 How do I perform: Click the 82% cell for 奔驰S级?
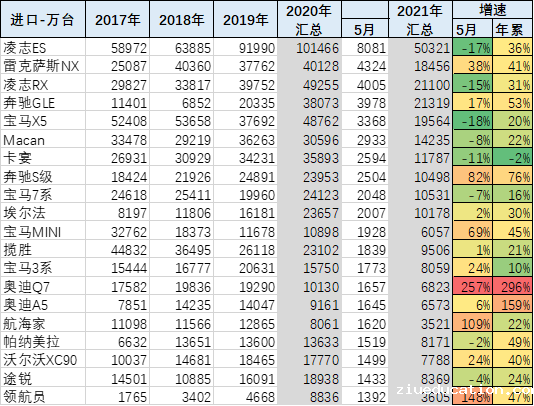[x=473, y=176]
